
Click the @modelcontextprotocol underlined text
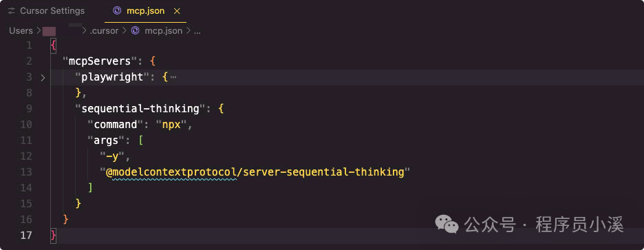171,172
